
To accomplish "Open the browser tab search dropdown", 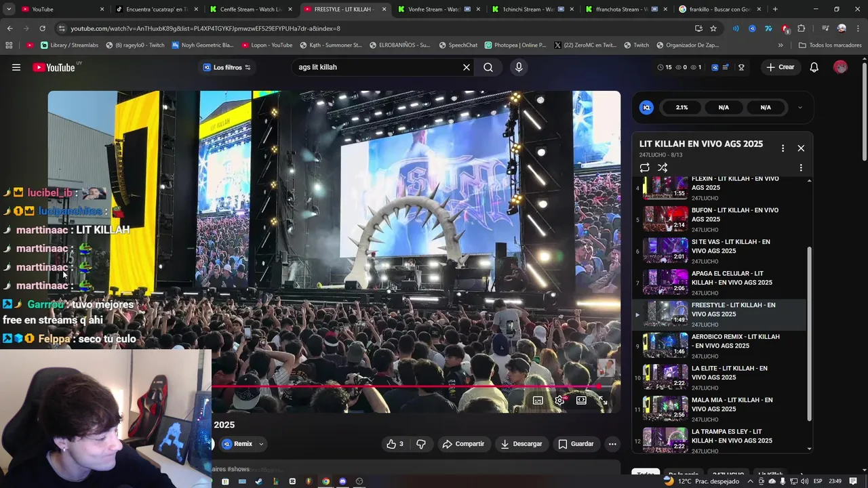I will [8, 9].
